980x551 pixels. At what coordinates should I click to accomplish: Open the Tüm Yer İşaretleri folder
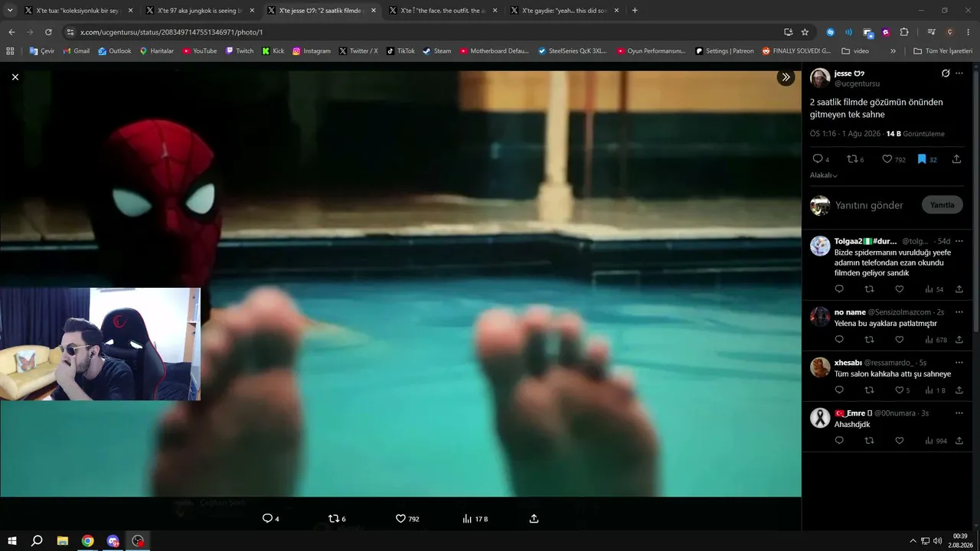(943, 51)
